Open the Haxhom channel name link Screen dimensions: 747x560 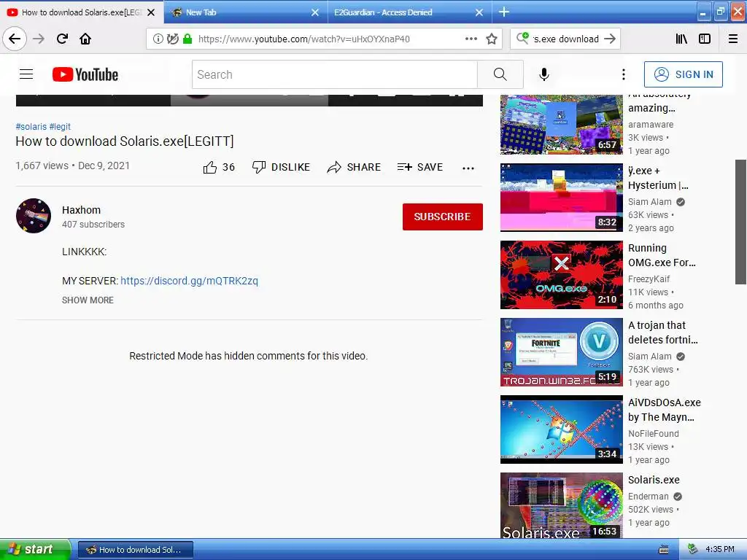[x=82, y=210]
